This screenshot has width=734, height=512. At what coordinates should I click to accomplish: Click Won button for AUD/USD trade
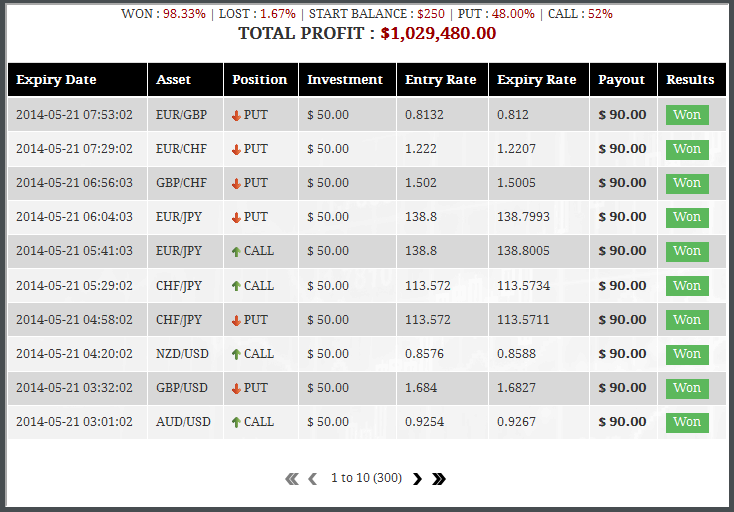(x=687, y=422)
